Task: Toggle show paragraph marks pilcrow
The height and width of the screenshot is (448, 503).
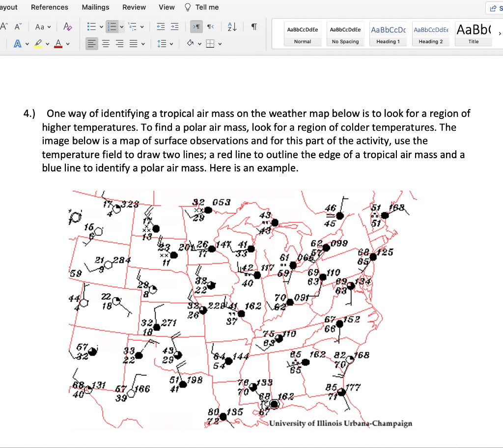Action: click(254, 27)
